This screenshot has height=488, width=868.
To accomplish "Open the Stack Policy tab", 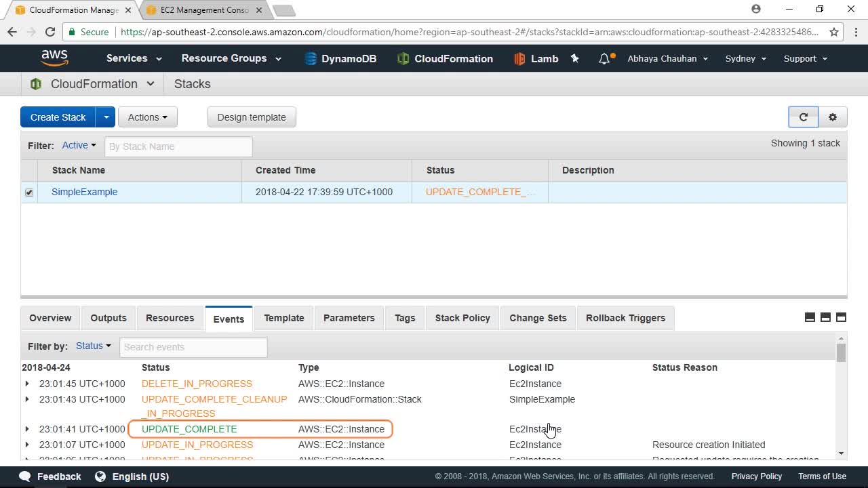I will (x=462, y=318).
